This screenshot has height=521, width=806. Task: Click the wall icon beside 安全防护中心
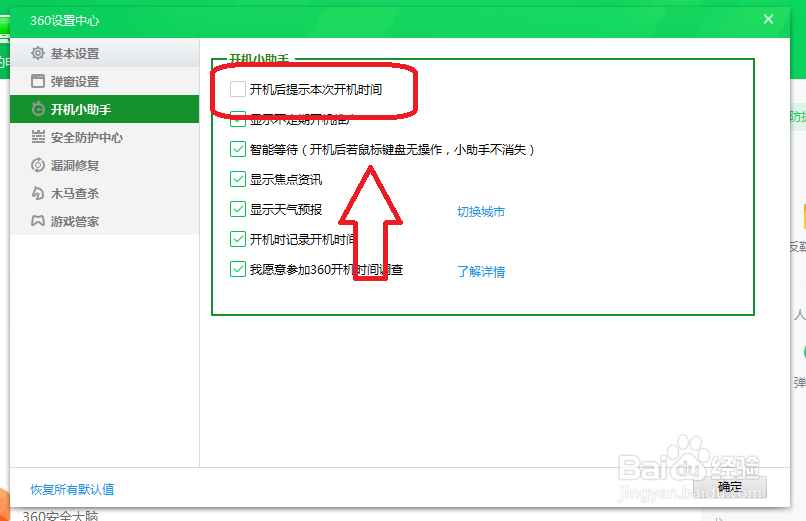click(x=38, y=137)
